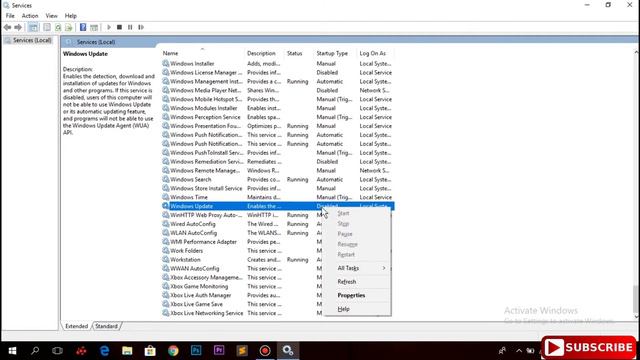This screenshot has height=360, width=640.
Task: Open the View menu
Action: point(51,16)
